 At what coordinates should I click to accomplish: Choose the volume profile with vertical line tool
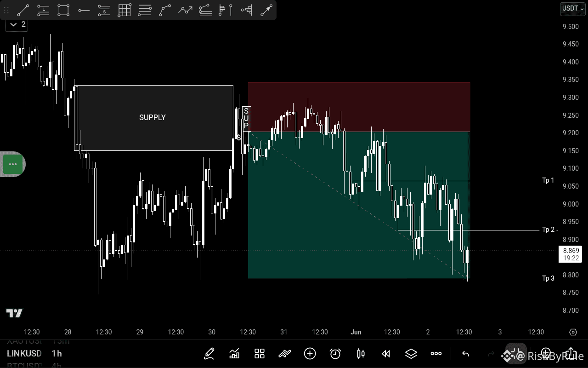coord(226,10)
